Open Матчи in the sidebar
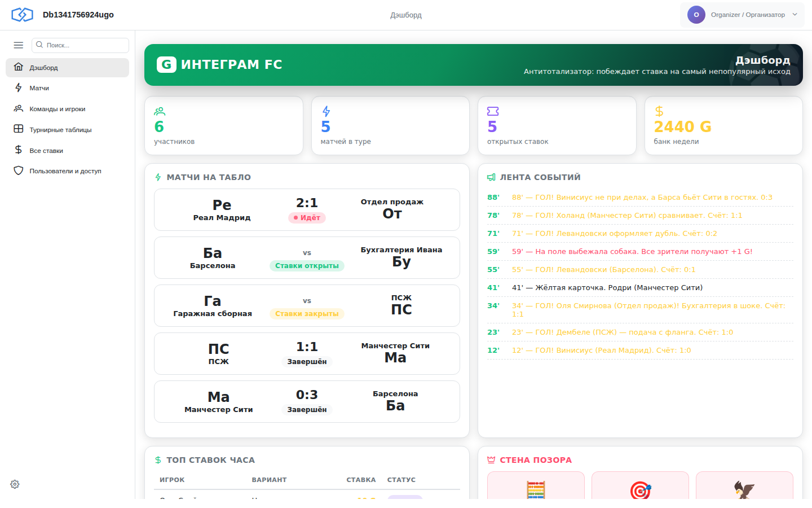 67,88
